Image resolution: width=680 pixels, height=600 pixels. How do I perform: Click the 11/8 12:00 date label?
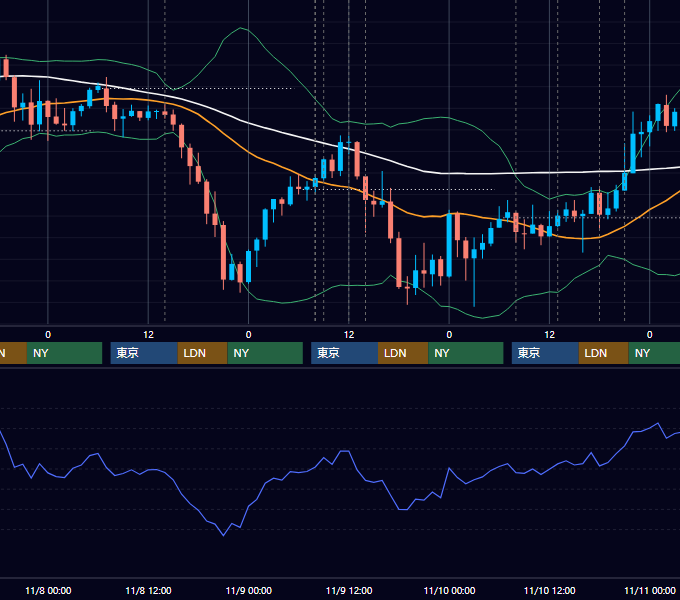tap(148, 590)
